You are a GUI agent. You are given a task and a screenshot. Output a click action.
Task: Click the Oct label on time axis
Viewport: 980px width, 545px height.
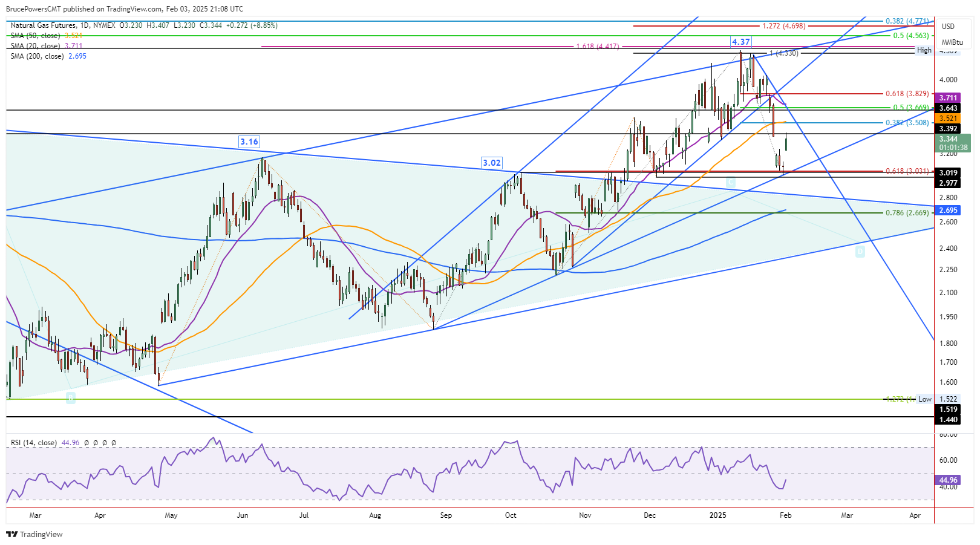(511, 515)
